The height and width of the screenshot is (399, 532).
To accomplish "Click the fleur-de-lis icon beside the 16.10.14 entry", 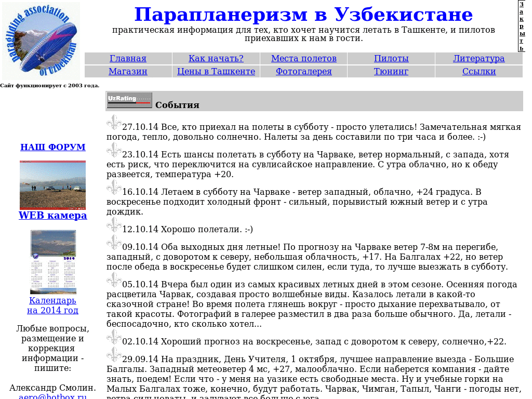I will pyautogui.click(x=114, y=187).
